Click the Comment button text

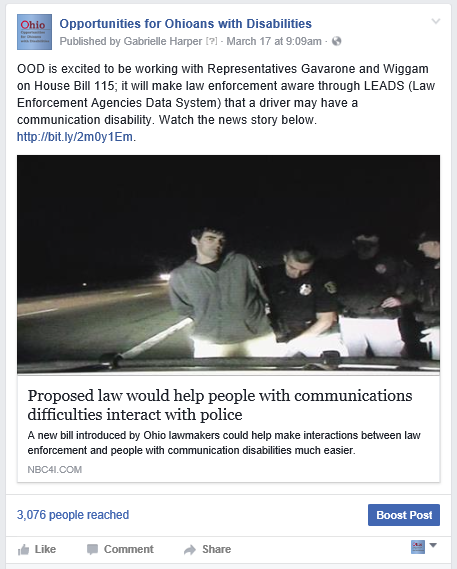tap(129, 549)
